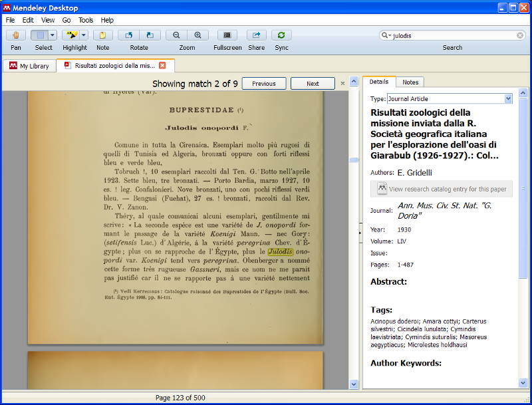Screen dimensions: 532x405
Task: Add a sticky Note
Action: [x=102, y=35]
